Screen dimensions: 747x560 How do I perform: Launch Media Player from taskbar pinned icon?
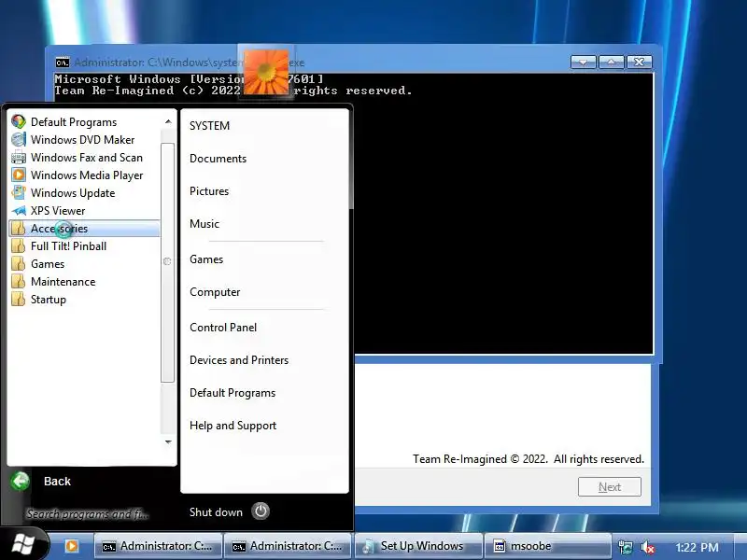[72, 546]
